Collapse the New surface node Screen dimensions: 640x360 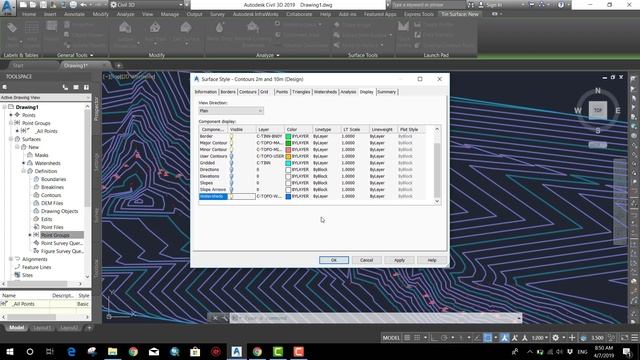(x=17, y=147)
